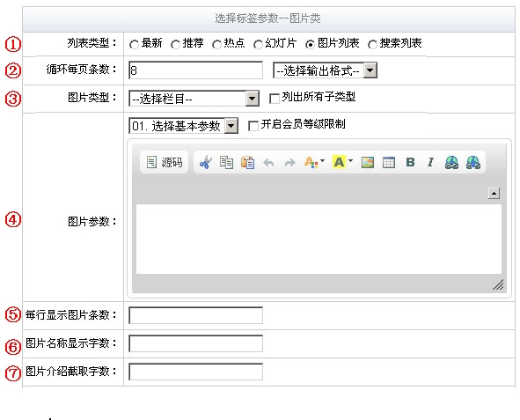Click the Insert image icon

click(x=368, y=162)
